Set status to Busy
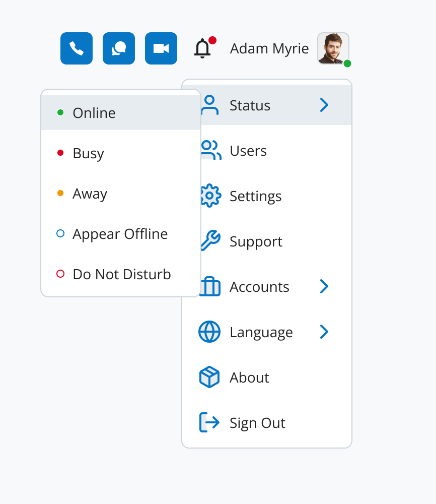This screenshot has height=504, width=436. coord(88,153)
